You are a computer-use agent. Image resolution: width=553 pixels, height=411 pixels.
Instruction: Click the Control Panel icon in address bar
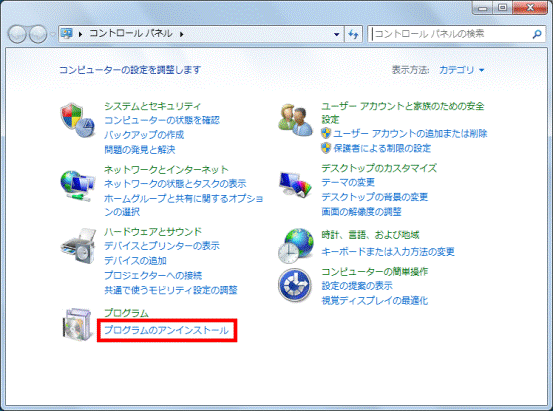(67, 34)
